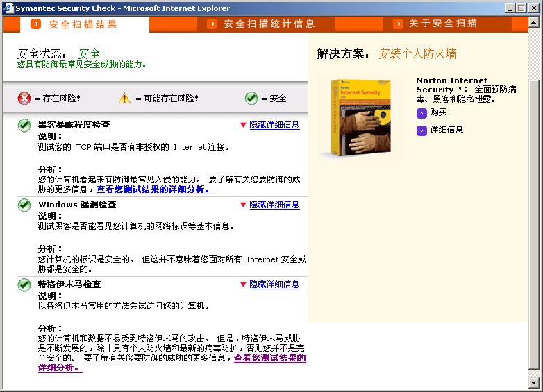Click the purple arrow button beside 详细信息
The width and height of the screenshot is (543, 392).
click(421, 130)
